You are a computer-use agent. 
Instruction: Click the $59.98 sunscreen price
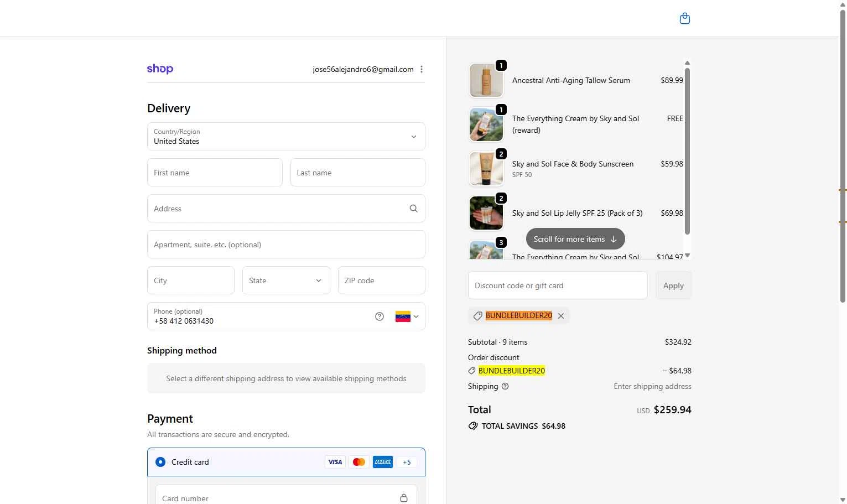click(672, 164)
